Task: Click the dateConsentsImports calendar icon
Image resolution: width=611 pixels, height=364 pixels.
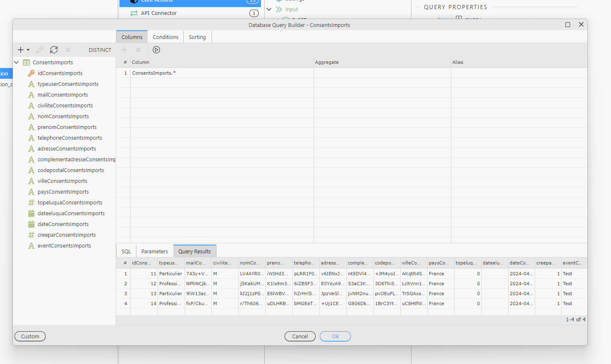Action: (x=31, y=224)
